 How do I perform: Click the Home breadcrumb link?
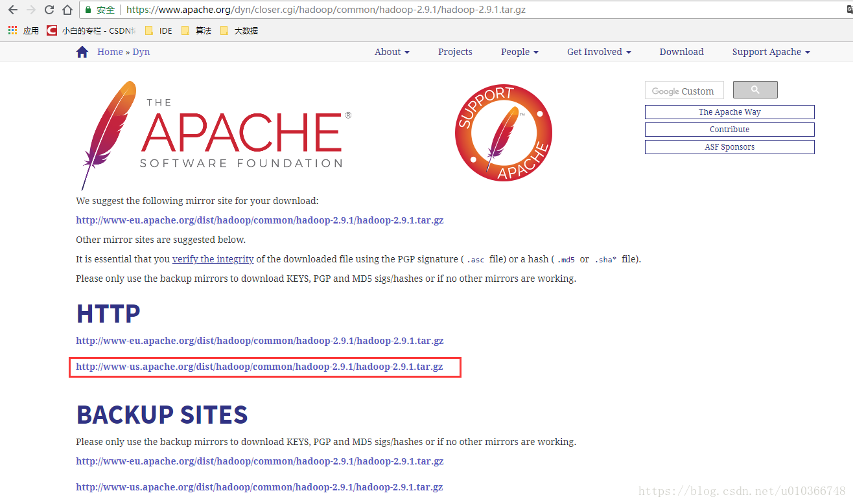click(x=110, y=52)
